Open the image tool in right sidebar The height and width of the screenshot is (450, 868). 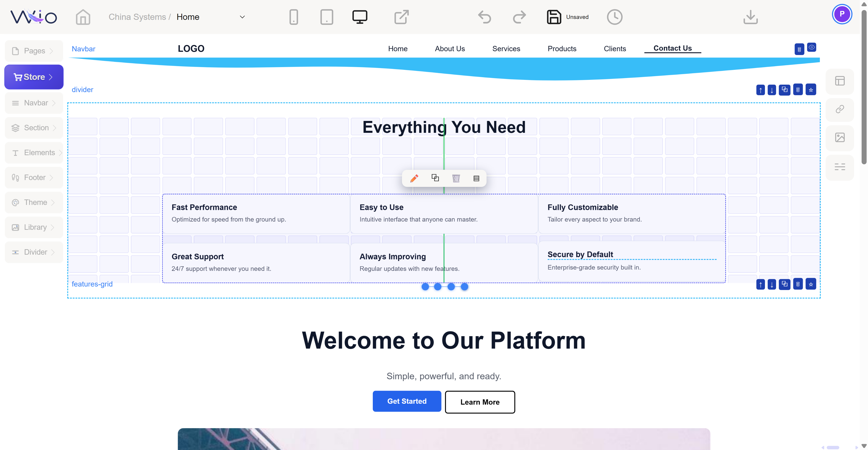click(x=840, y=138)
